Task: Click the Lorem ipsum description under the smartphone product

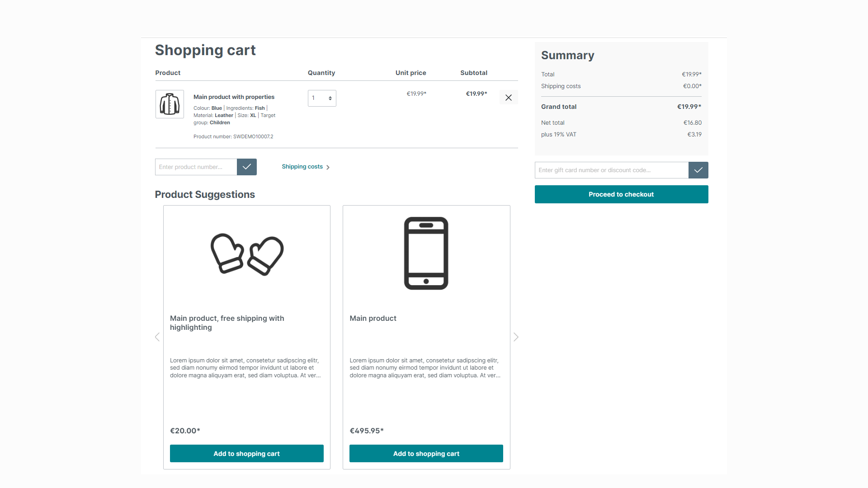Action: [x=425, y=368]
